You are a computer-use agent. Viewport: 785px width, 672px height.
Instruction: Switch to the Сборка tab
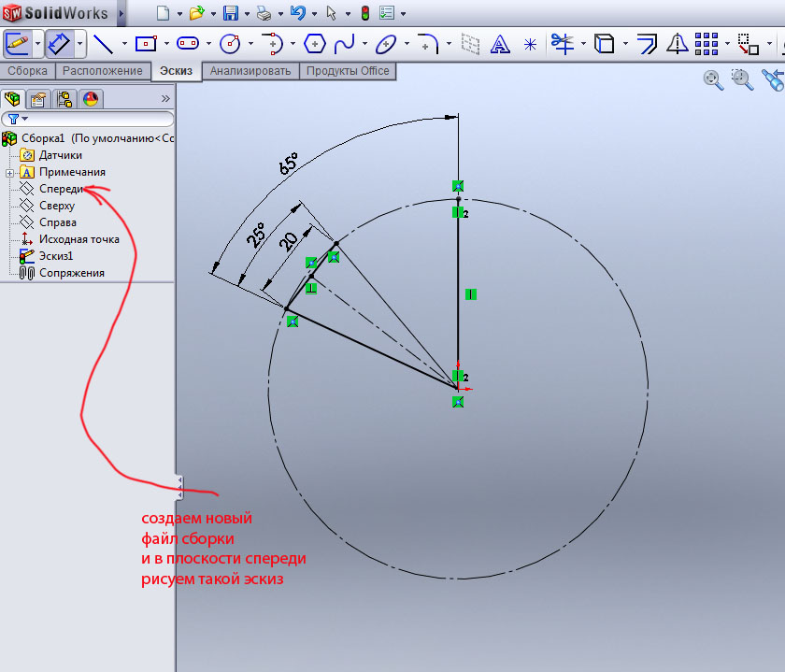[27, 71]
